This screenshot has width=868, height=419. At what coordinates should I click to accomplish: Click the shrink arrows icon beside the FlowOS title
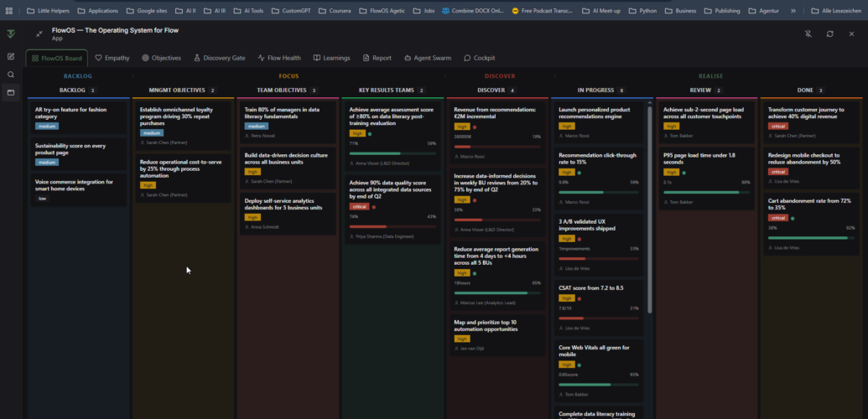[x=39, y=34]
